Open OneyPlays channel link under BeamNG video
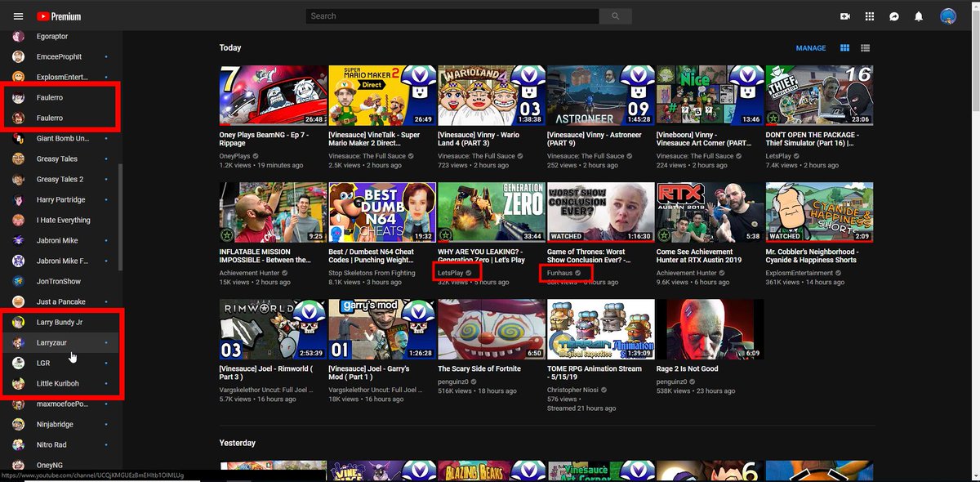Screen dimensions: 980x482 (235, 156)
